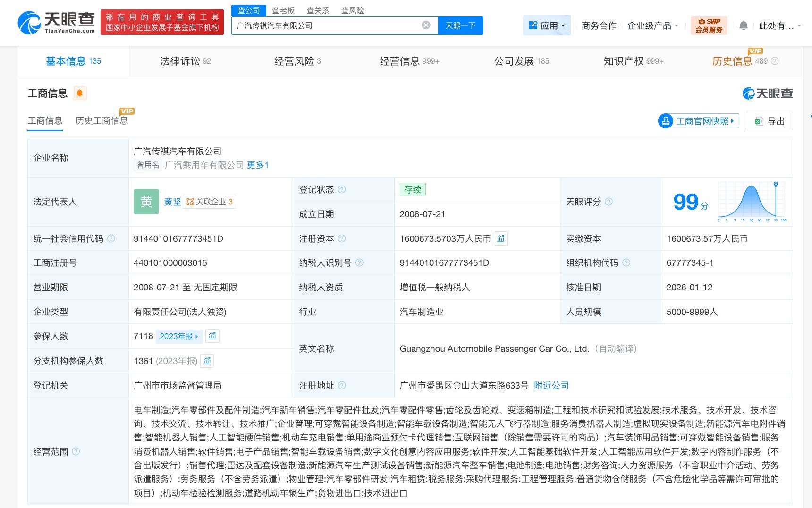This screenshot has width=812, height=508.
Task: Clear the search box with the X icon
Action: click(425, 25)
